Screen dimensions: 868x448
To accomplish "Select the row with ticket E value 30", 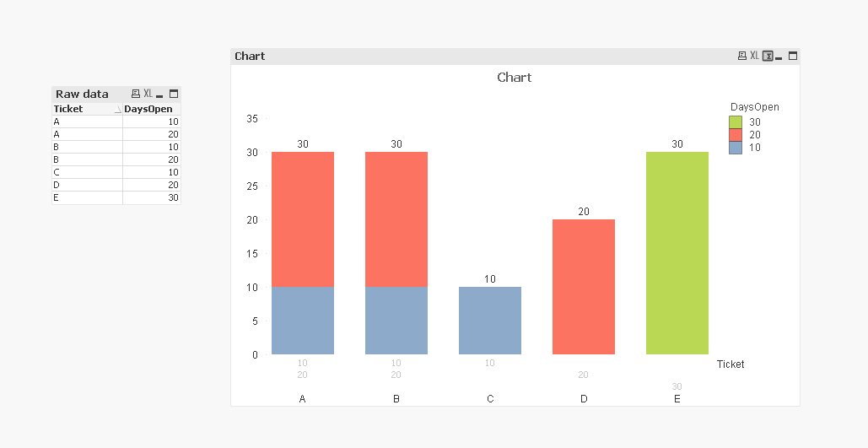I will tap(116, 197).
